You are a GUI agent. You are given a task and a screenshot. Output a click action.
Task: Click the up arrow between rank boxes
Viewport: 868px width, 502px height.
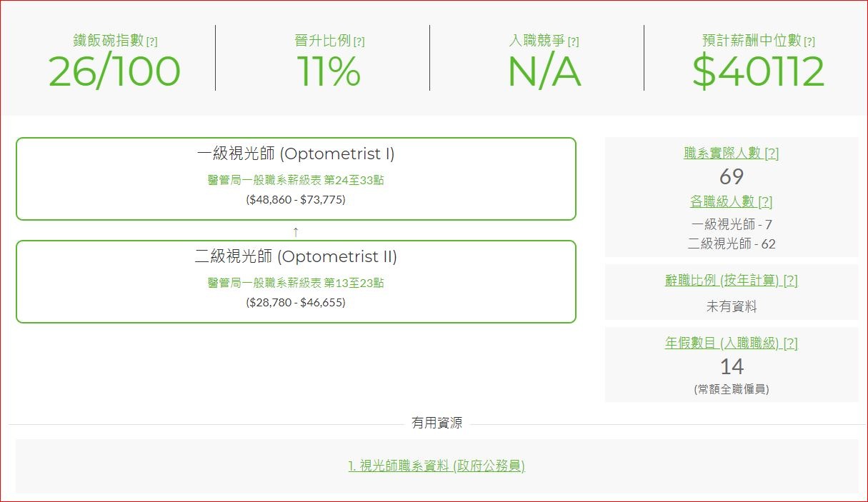296,231
